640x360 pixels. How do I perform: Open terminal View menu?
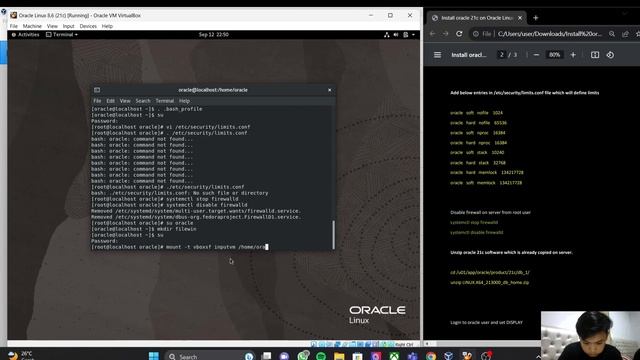pos(125,101)
